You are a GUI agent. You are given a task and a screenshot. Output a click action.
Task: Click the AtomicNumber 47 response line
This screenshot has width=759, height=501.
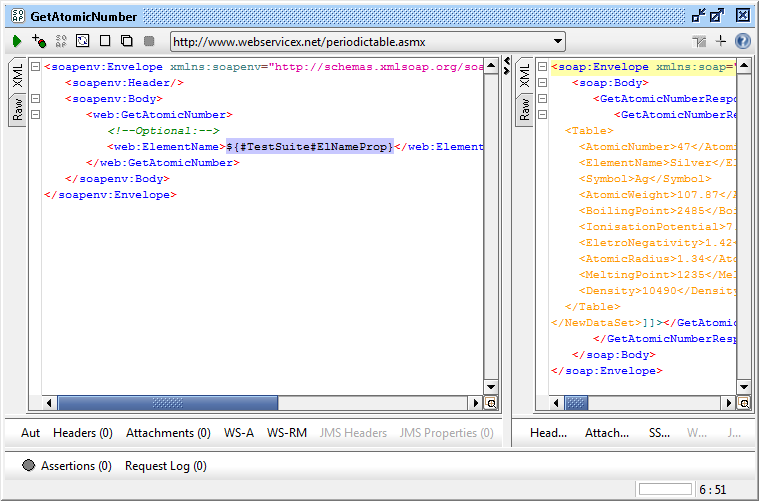pyautogui.click(x=657, y=147)
